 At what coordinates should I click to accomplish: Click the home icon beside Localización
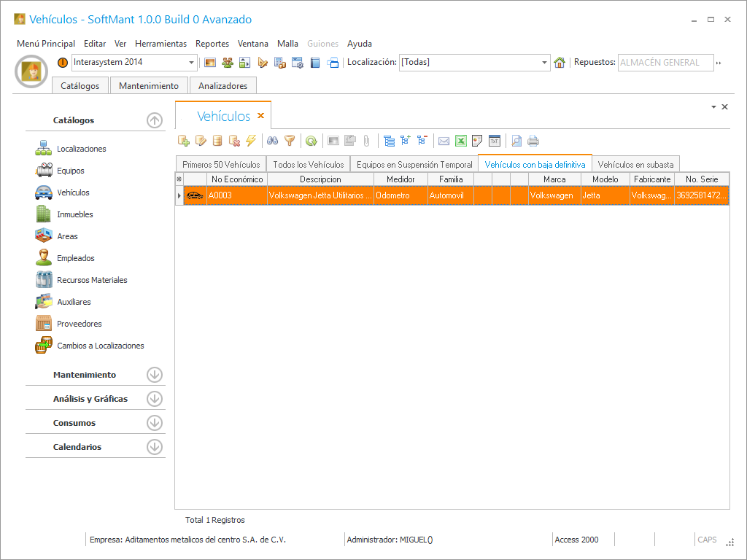[x=560, y=63]
